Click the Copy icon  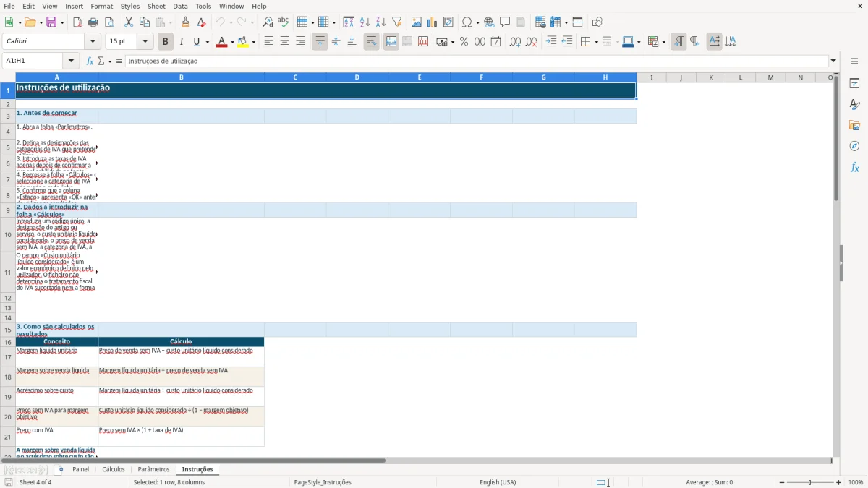pyautogui.click(x=145, y=22)
